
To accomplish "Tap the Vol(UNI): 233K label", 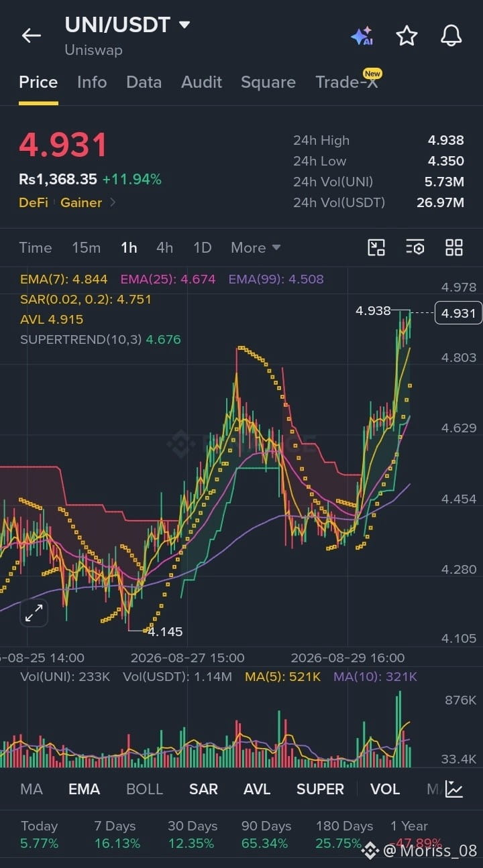I will pos(65,677).
